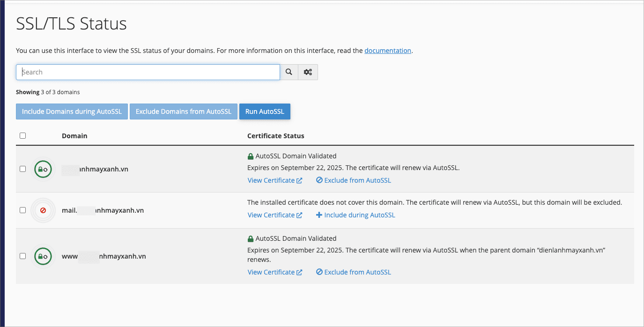Open the documentation link
This screenshot has height=327, width=644.
pos(387,51)
